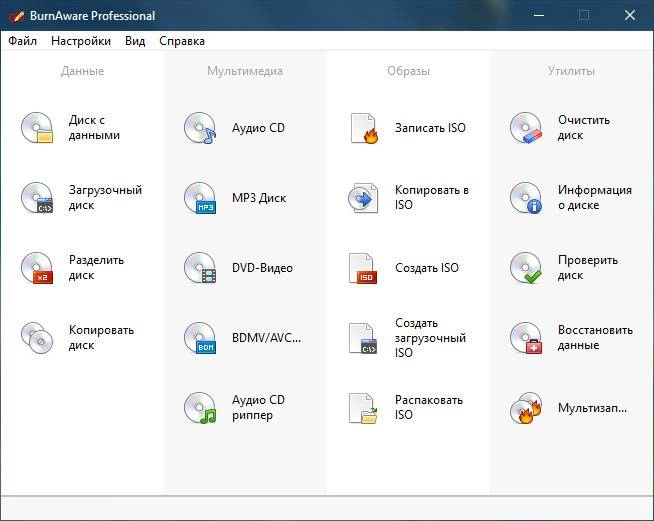Viewport: 654px width, 521px height.
Task: Click the 'Диск с данными' label
Action: point(94,128)
